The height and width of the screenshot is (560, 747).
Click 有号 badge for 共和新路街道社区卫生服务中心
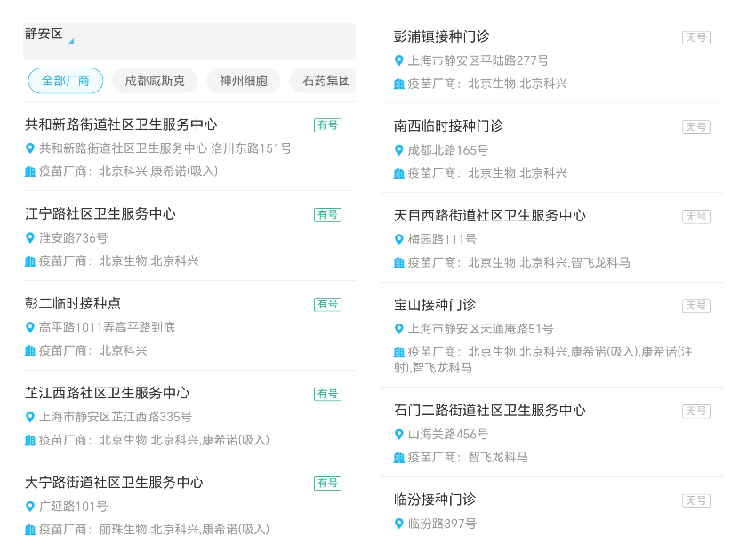327,125
